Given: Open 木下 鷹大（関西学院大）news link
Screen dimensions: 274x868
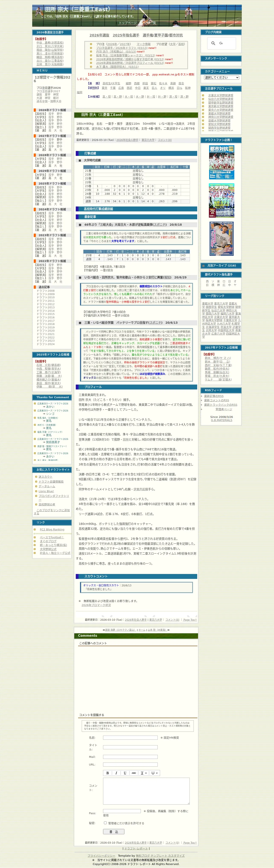Looking at the screenshot, I should coord(117,67).
